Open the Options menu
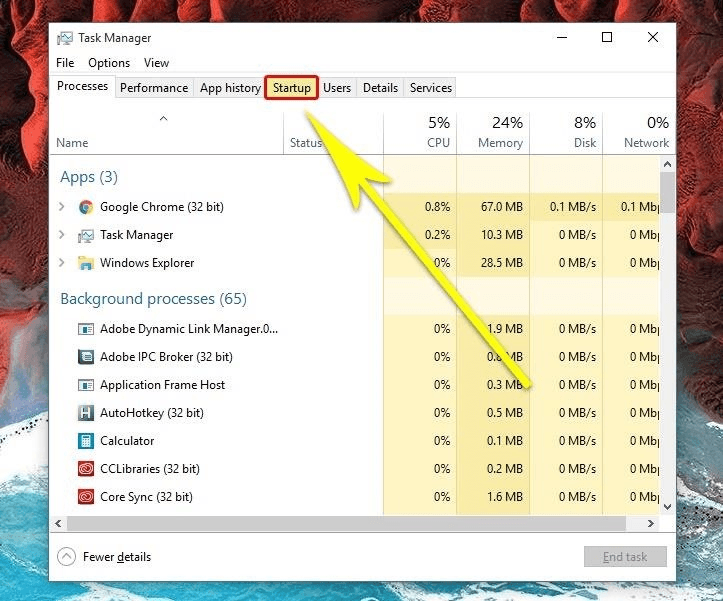The height and width of the screenshot is (601, 723). click(x=109, y=63)
